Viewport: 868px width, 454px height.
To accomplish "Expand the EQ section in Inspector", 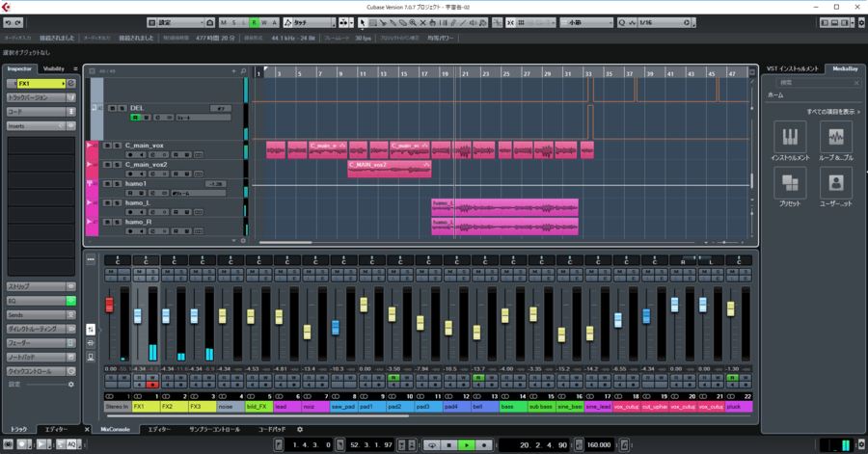I will point(41,301).
